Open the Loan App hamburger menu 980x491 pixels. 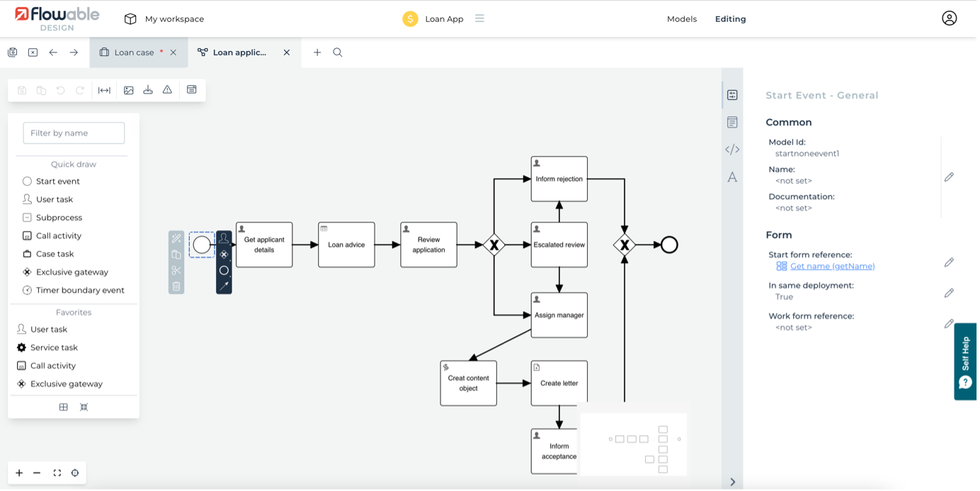click(479, 18)
